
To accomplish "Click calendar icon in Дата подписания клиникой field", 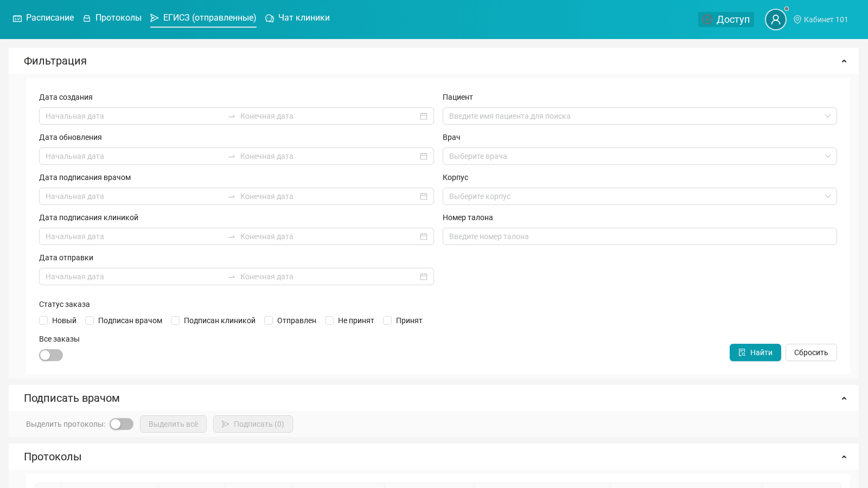I will [x=424, y=236].
